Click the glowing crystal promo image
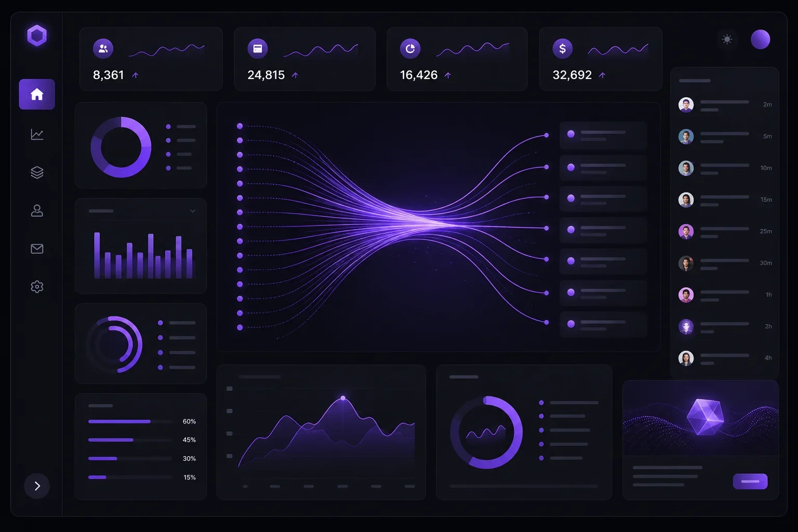798x532 pixels. pyautogui.click(x=700, y=418)
